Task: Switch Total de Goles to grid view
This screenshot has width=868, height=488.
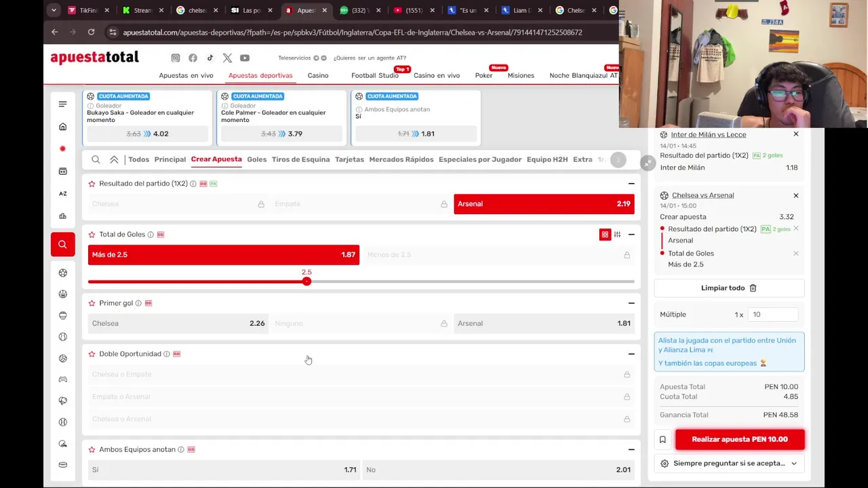Action: (x=605, y=235)
